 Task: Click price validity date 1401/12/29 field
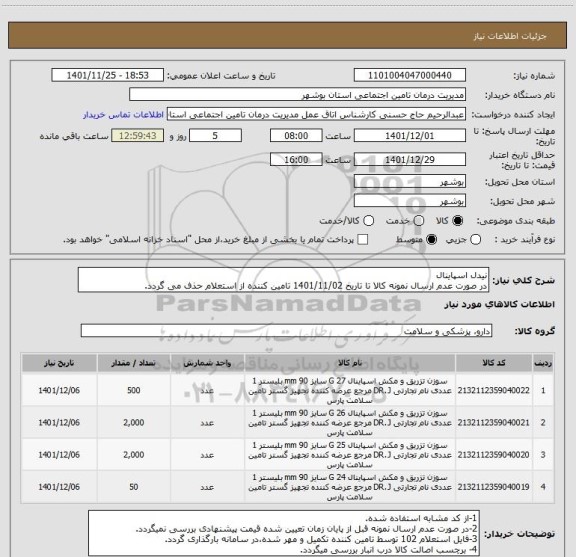click(x=410, y=159)
